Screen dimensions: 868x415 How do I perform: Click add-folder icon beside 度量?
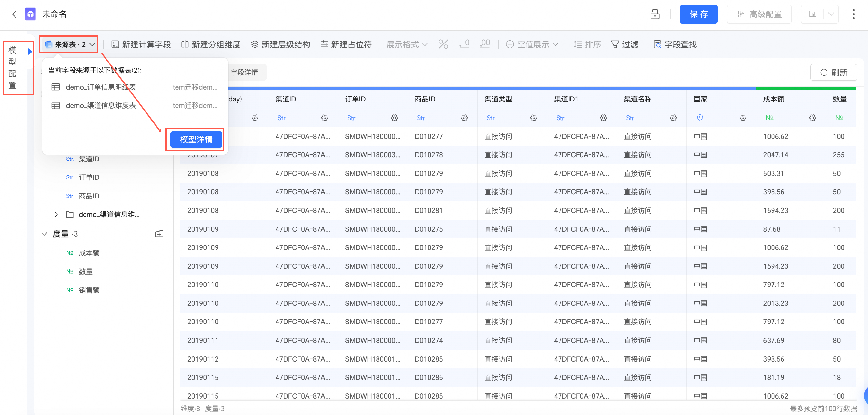(x=159, y=234)
